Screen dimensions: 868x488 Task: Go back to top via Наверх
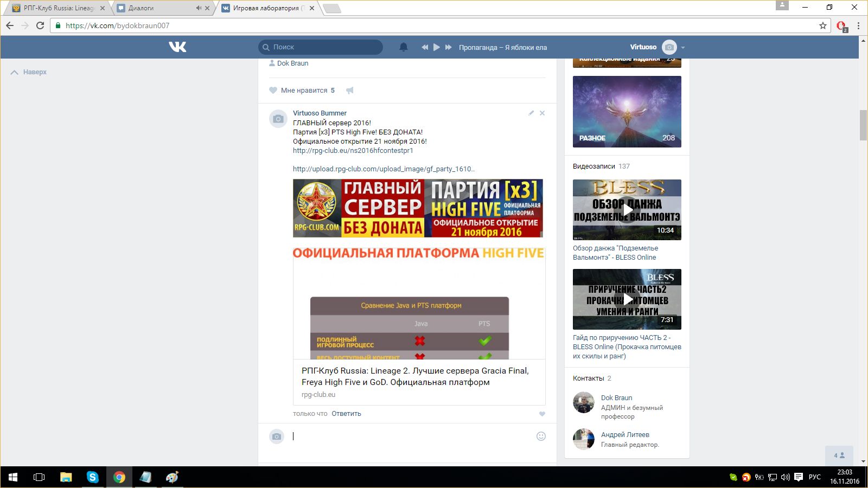click(29, 72)
